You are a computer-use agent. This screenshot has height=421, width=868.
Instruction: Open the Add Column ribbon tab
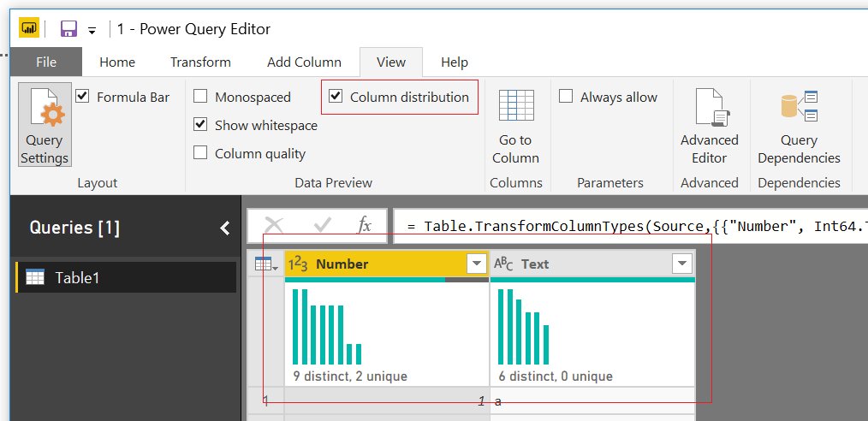point(304,62)
